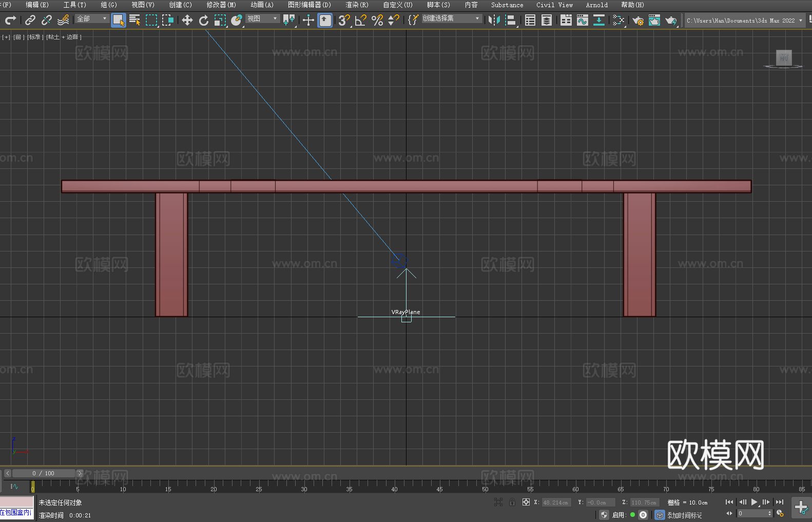The image size is (812, 522).
Task: Click the Mirror tool icon
Action: 494,20
